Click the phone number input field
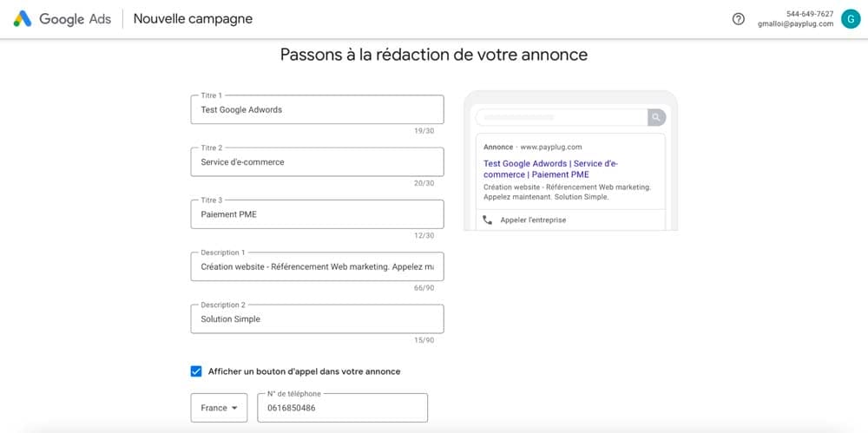 (x=342, y=408)
